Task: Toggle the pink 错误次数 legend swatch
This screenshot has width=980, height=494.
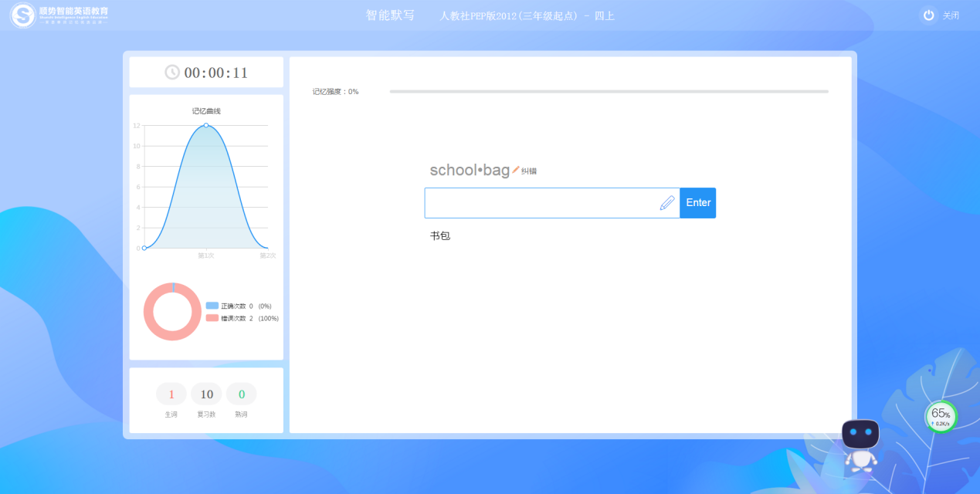Action: [x=212, y=318]
